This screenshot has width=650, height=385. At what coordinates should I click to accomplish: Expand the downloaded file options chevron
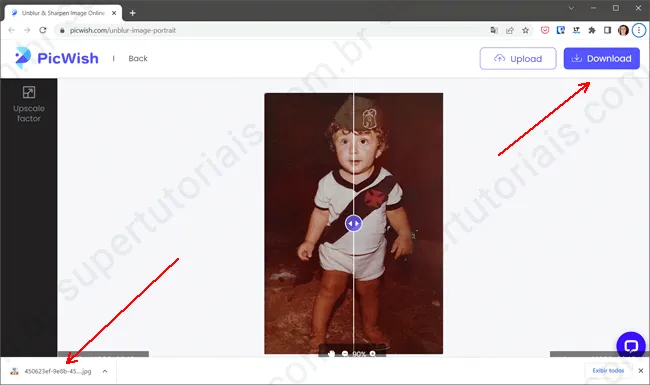click(x=105, y=371)
